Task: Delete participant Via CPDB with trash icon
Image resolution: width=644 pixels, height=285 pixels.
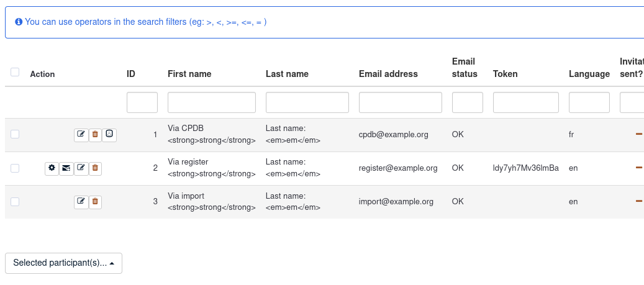Action: pyautogui.click(x=95, y=134)
